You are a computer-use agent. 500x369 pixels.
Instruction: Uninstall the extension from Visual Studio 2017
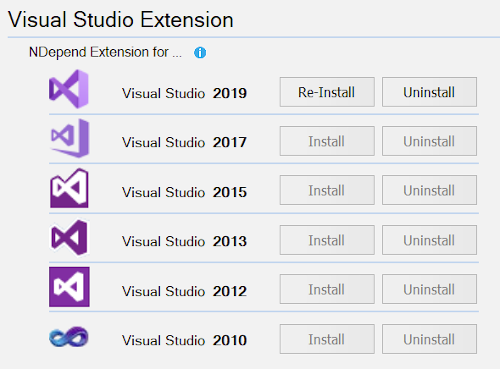[429, 141]
